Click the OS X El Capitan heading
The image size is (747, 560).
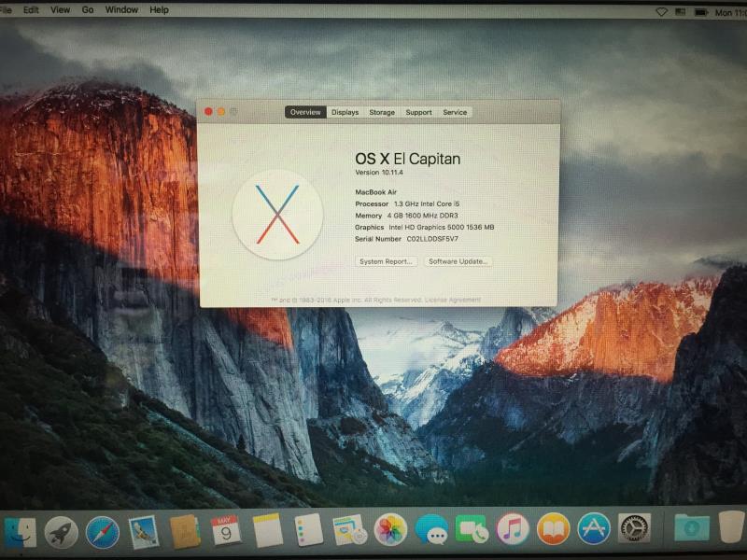pos(408,159)
